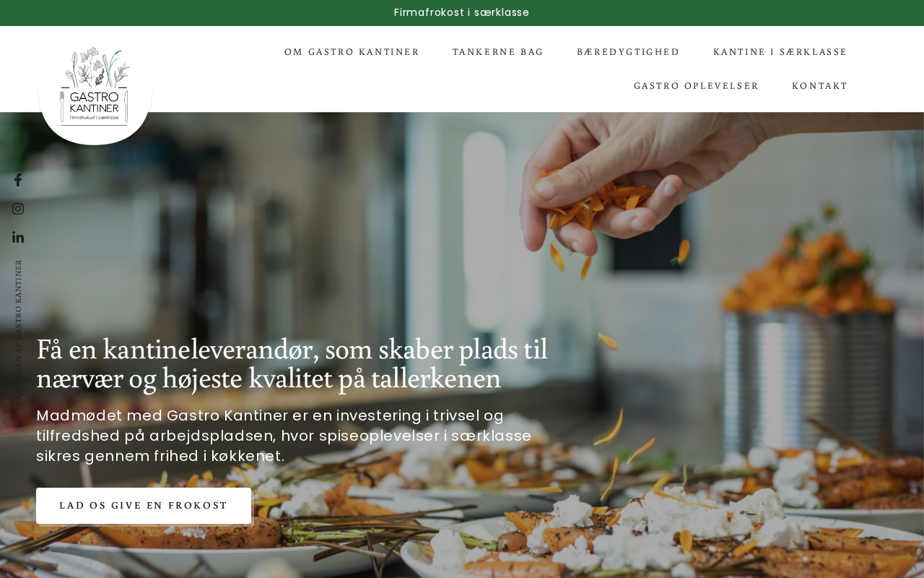Image resolution: width=924 pixels, height=578 pixels.
Task: Navigate to Gastro Oplevelser
Action: (696, 86)
